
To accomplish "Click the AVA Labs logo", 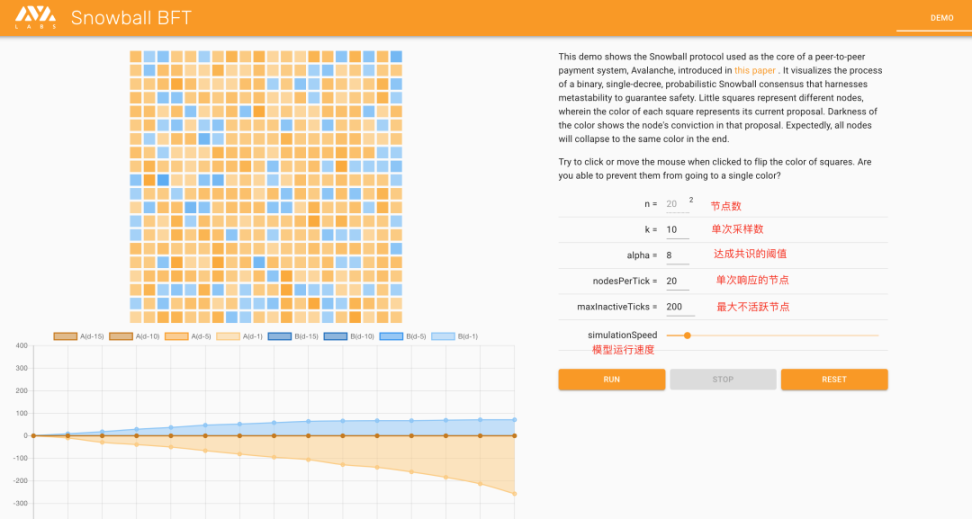I will coord(36,17).
